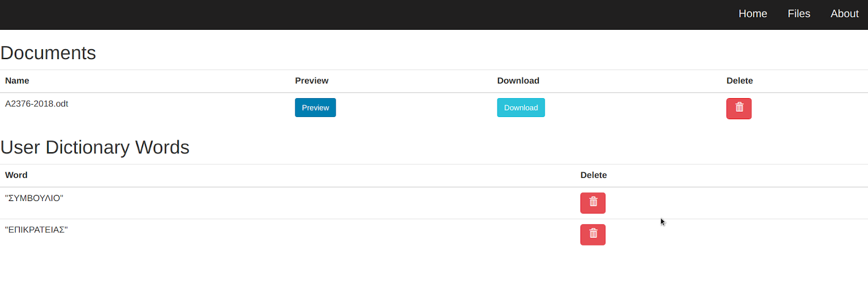
Task: Open the Home page from the navbar
Action: [x=752, y=14]
